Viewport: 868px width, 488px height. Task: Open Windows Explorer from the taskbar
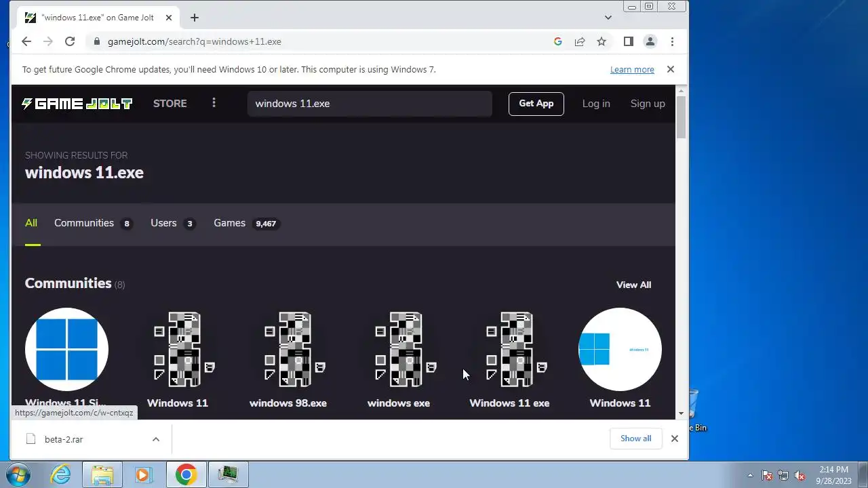point(102,474)
